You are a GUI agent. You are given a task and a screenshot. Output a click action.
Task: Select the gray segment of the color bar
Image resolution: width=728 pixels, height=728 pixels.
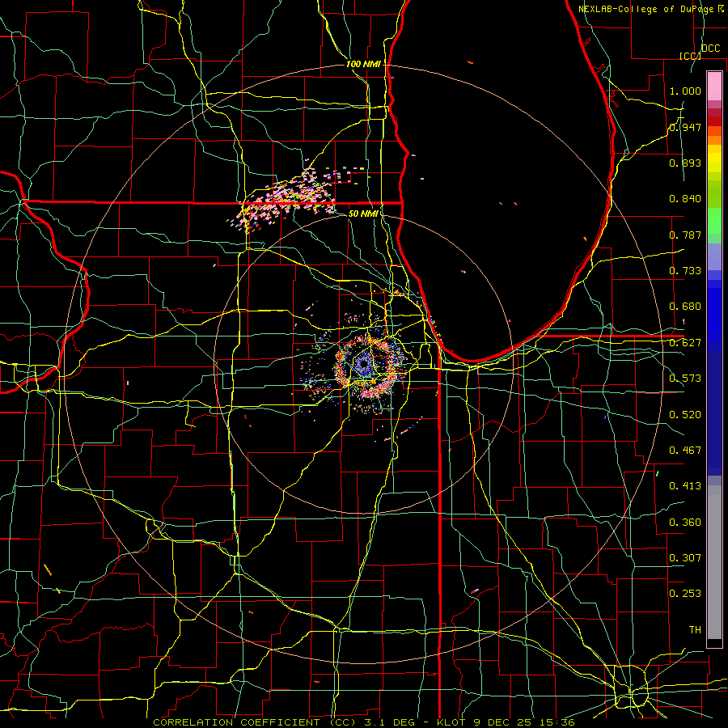click(714, 562)
